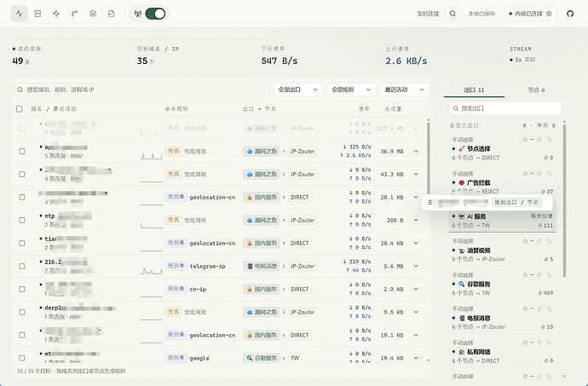
Task: Focus the 搜索域名、规则、进程或 IP search field
Action: point(141,89)
